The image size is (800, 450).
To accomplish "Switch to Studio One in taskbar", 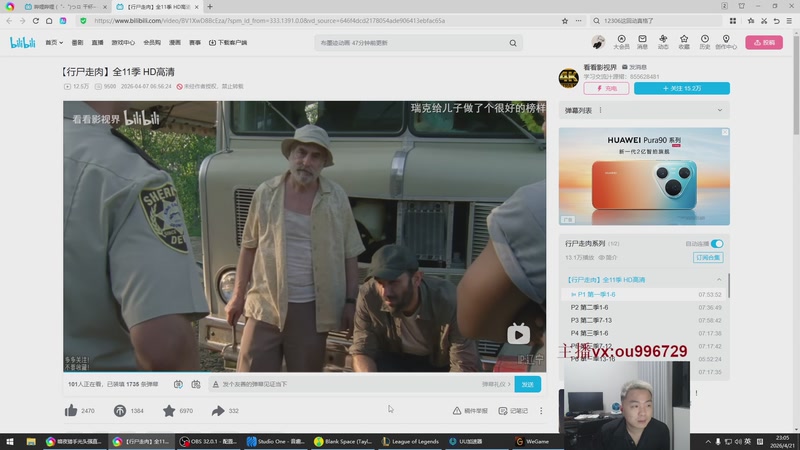I will pyautogui.click(x=276, y=441).
